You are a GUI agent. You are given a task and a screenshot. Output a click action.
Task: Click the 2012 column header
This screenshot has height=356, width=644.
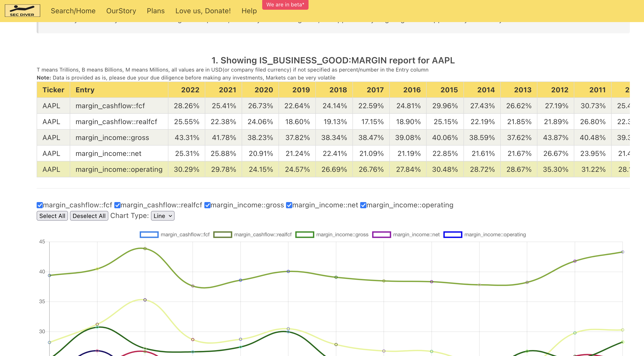(x=556, y=90)
